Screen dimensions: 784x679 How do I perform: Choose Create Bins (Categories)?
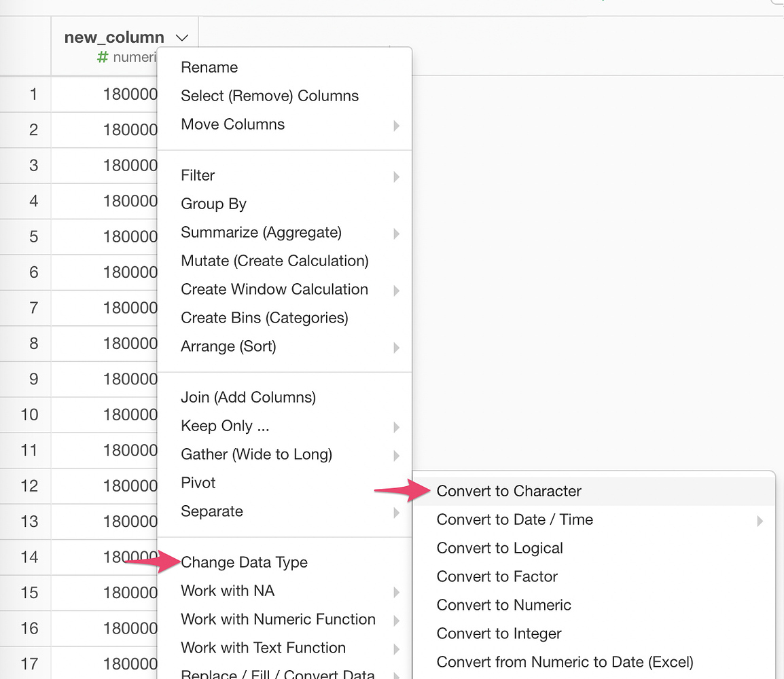click(x=264, y=318)
